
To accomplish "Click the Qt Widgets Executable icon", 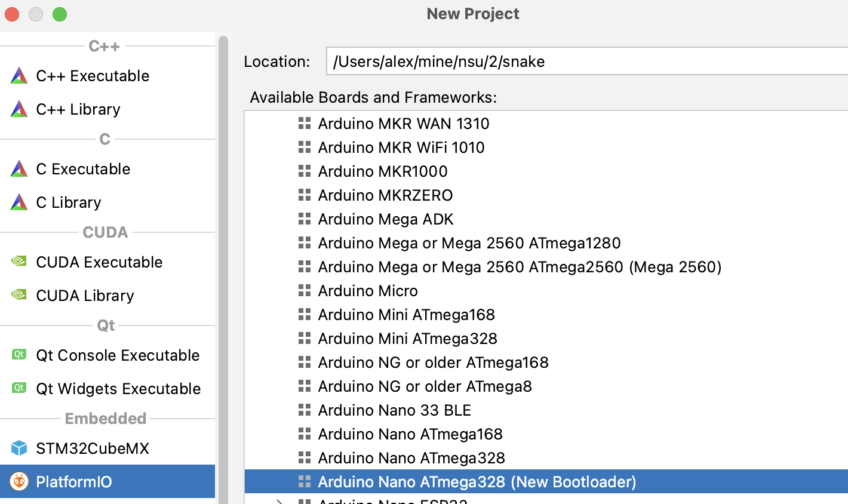I will click(19, 388).
